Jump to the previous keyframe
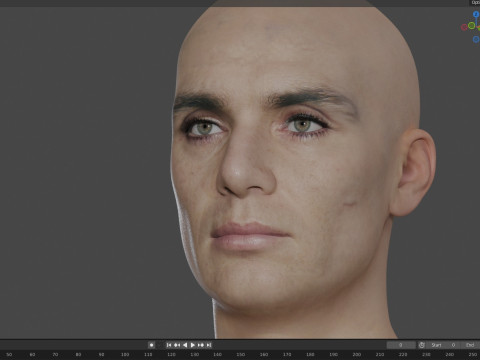480x360 pixels. [x=177, y=345]
